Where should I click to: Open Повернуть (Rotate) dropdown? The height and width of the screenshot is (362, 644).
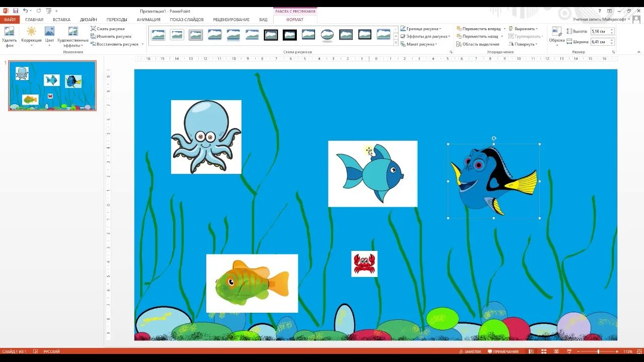[523, 44]
